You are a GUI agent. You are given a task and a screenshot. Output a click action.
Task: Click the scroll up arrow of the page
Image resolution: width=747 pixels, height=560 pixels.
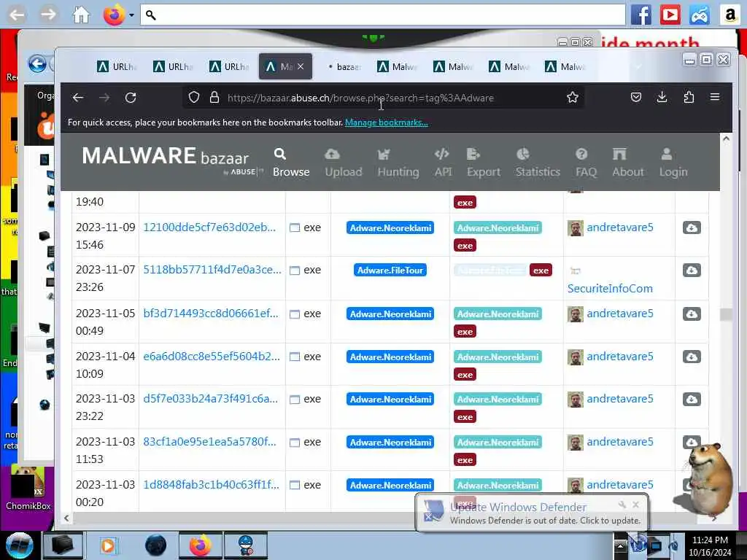(x=726, y=139)
